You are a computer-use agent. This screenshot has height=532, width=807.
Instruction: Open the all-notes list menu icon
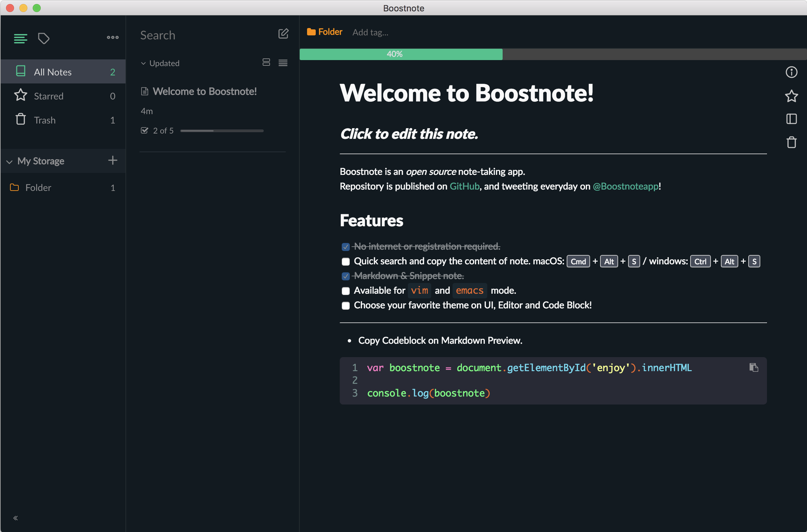coord(20,38)
